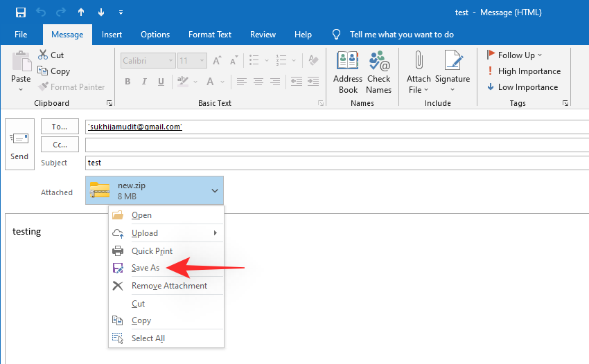Image resolution: width=589 pixels, height=364 pixels.
Task: Open the Address Book
Action: 348,62
